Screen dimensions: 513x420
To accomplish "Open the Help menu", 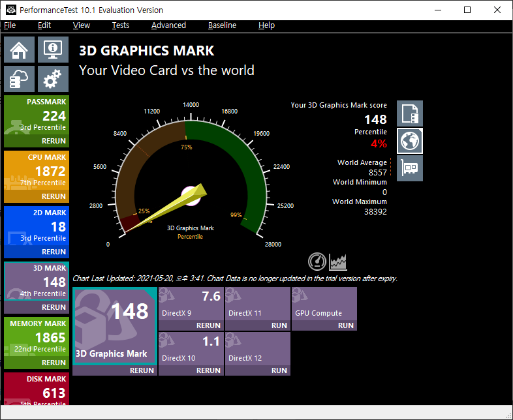I will 266,25.
